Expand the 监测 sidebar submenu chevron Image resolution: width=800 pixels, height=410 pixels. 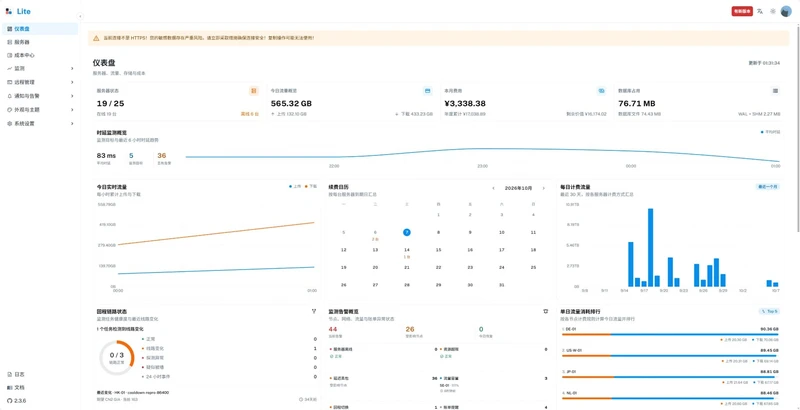(72, 68)
